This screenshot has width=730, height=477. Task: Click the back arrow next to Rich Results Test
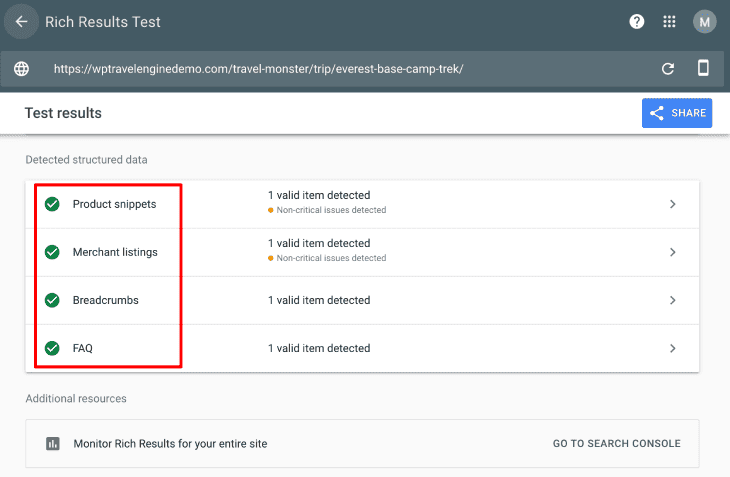(x=21, y=21)
